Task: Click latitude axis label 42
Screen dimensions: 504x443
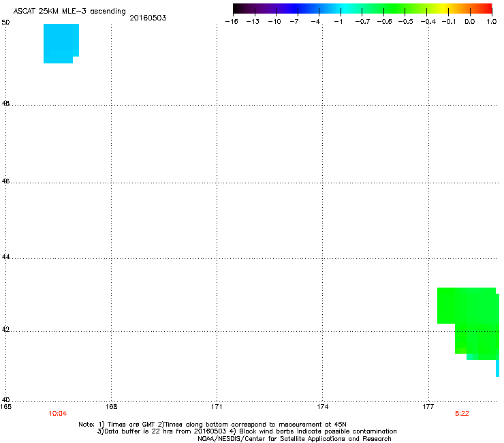Action: tap(5, 329)
